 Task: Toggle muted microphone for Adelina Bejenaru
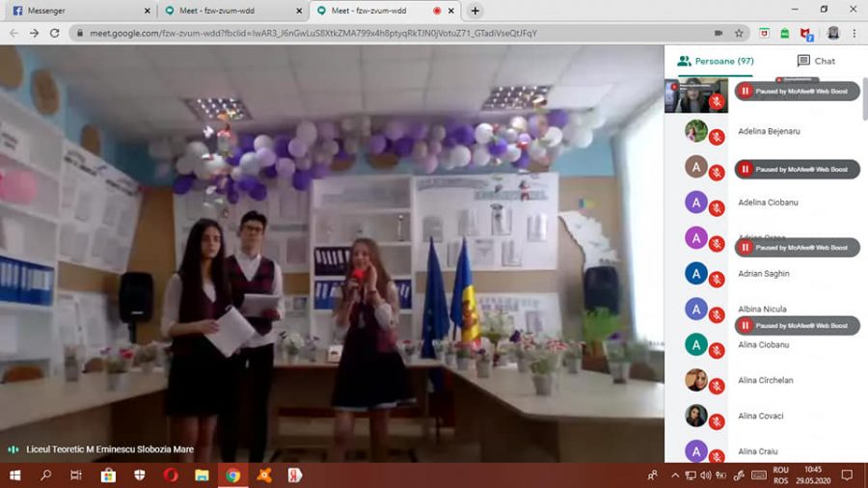click(717, 137)
